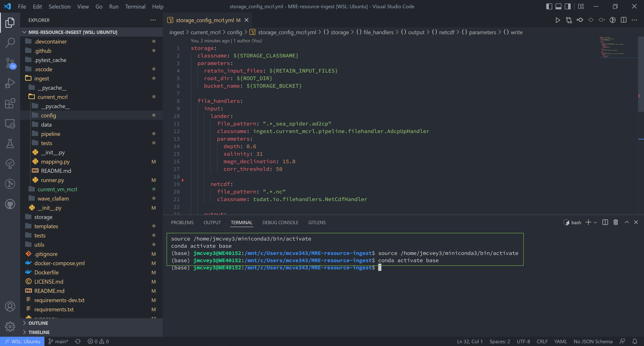Image resolution: width=644 pixels, height=346 pixels.
Task: Open the launch profile dropdown next to plus
Action: 596,222
